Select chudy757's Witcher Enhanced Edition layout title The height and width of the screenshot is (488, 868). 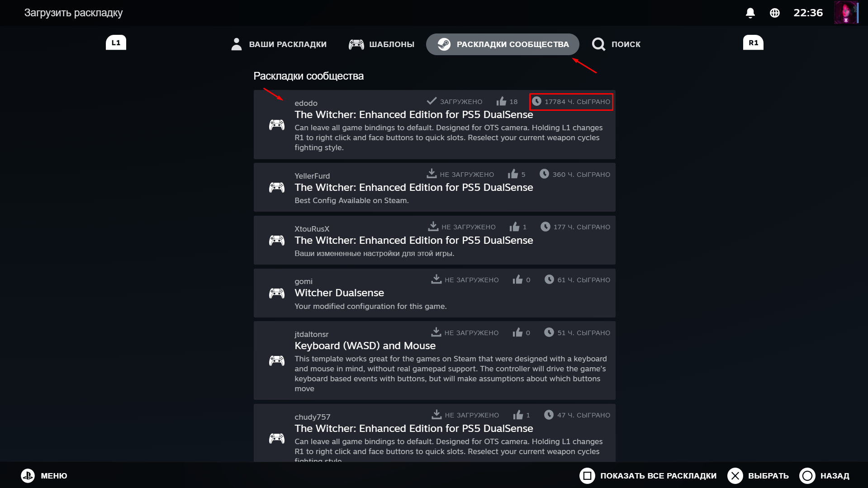click(414, 429)
